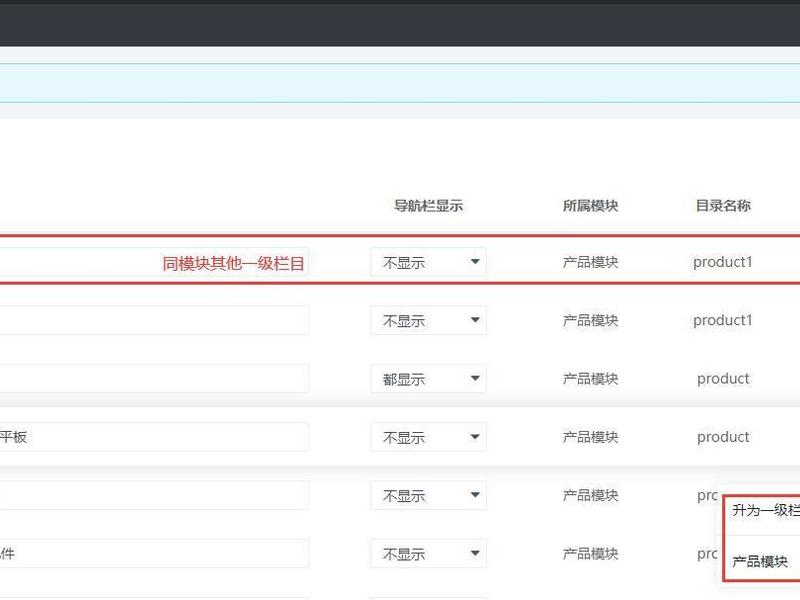The height and width of the screenshot is (600, 800).
Task: Choose 升为一级栏 in the popup menu
Action: 766,510
